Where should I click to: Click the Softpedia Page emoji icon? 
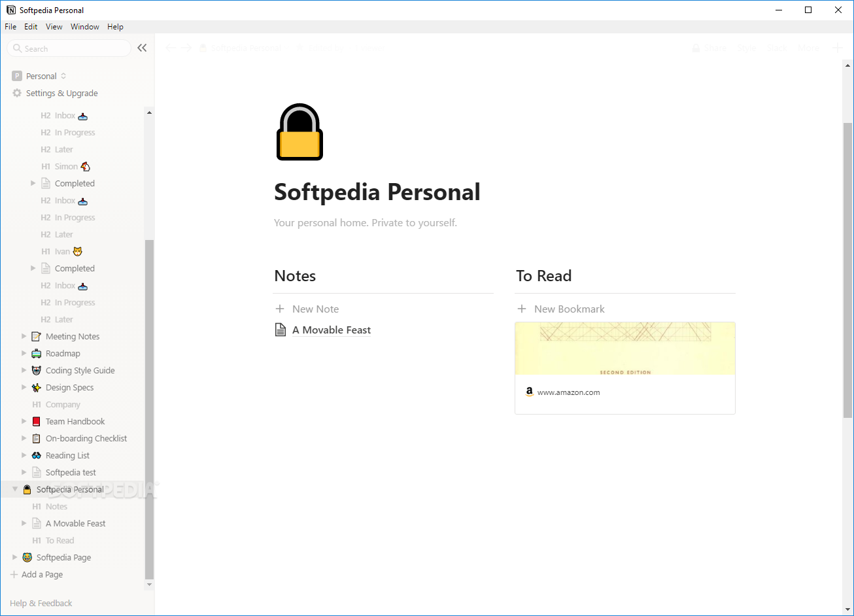coord(27,557)
